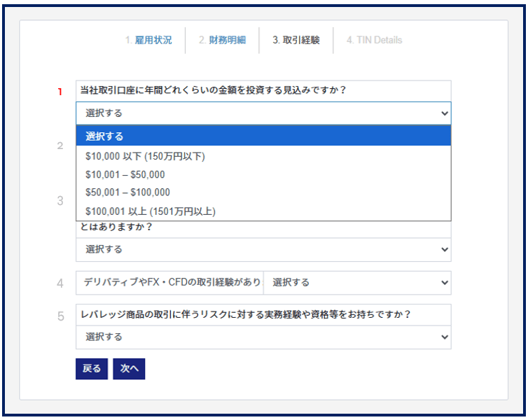The width and height of the screenshot is (528, 420).
Task: Open the leverage risk qualification dropdown
Action: pos(263,337)
